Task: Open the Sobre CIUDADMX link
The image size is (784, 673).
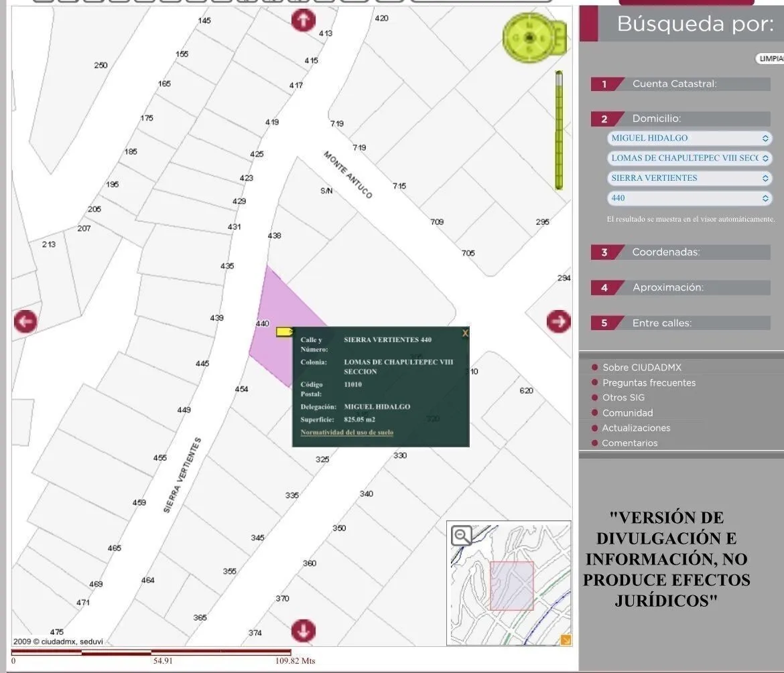Action: pyautogui.click(x=641, y=367)
